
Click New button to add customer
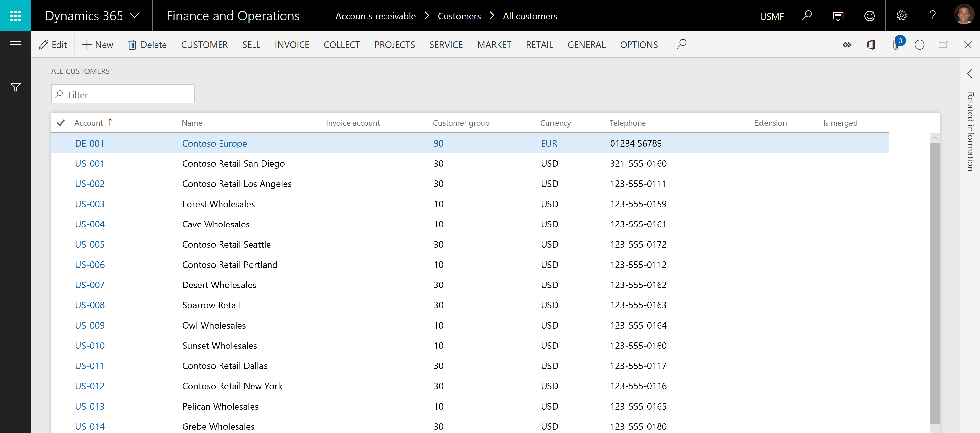[x=97, y=44]
